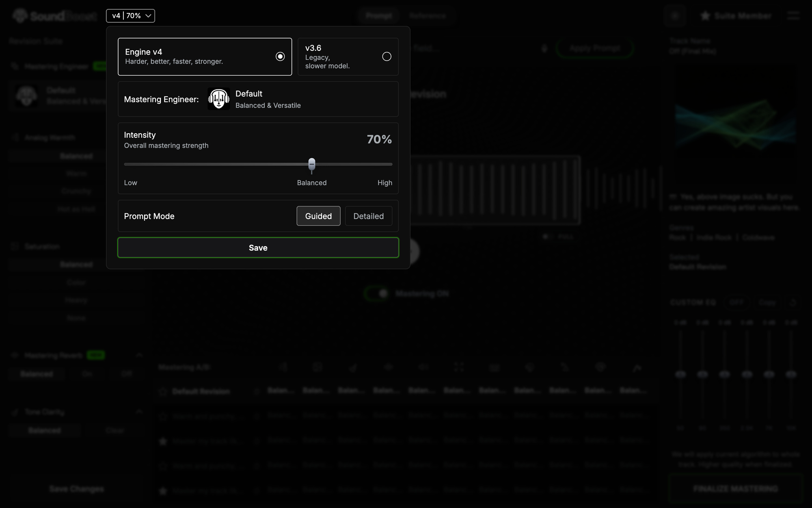Open the Mastering Engineer Default selector row
This screenshot has height=508, width=812.
pyautogui.click(x=258, y=99)
